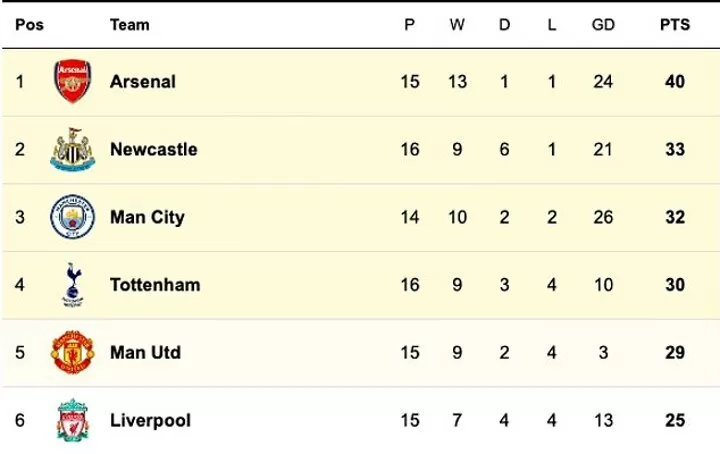Click the Tottenham cockerel crest
The image size is (720, 454).
click(x=72, y=285)
